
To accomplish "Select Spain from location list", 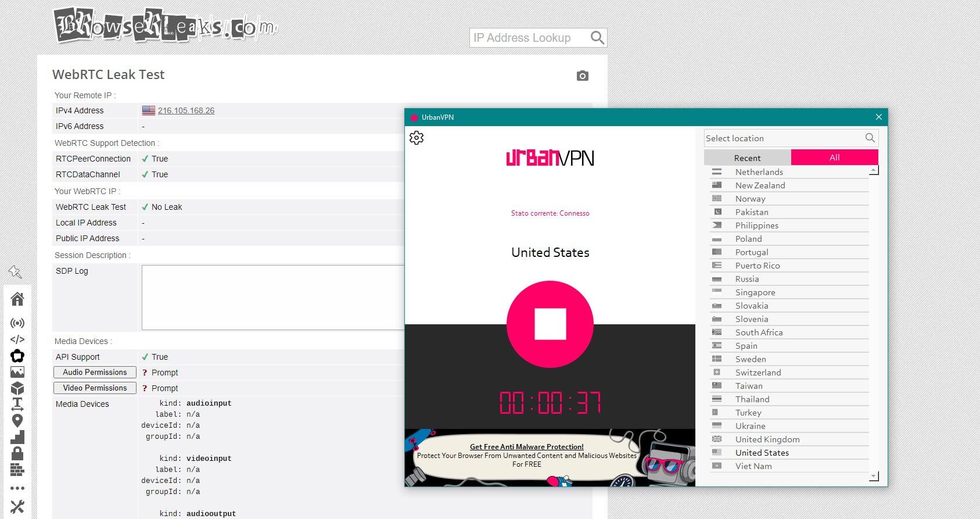I will [x=789, y=346].
